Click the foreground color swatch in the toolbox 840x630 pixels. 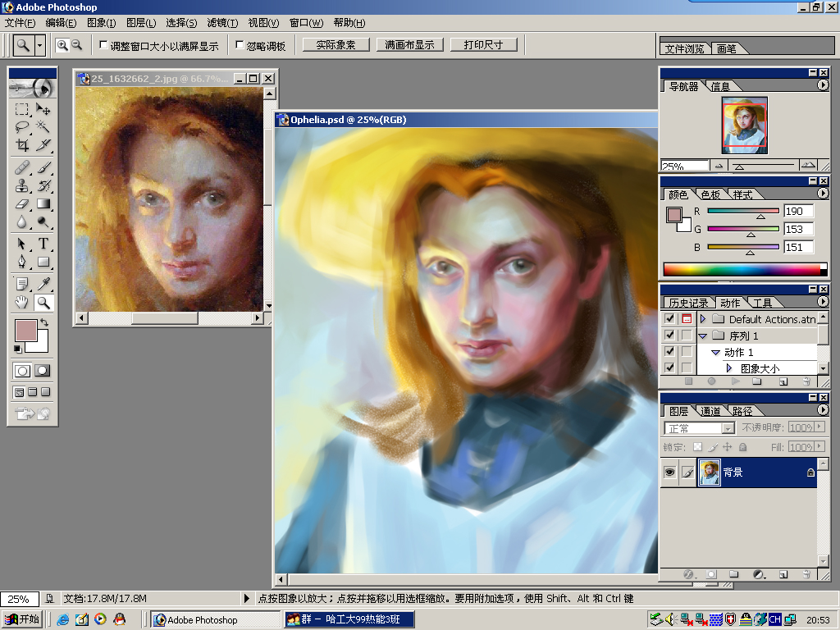click(x=25, y=330)
